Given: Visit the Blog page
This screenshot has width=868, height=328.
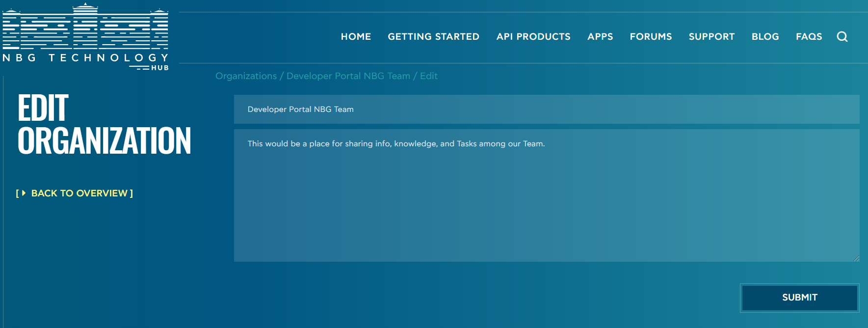Looking at the screenshot, I should click(x=765, y=37).
